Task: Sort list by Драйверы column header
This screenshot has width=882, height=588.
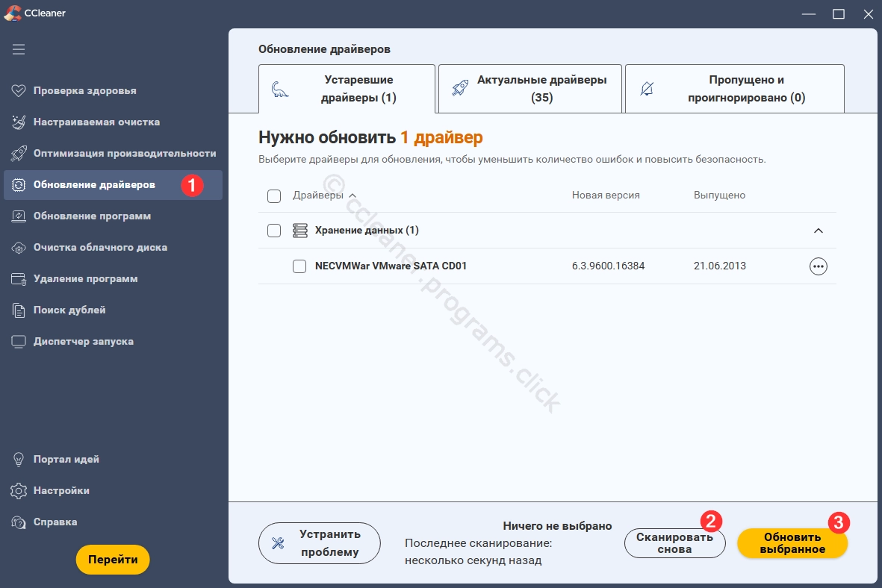Action: [x=318, y=196]
